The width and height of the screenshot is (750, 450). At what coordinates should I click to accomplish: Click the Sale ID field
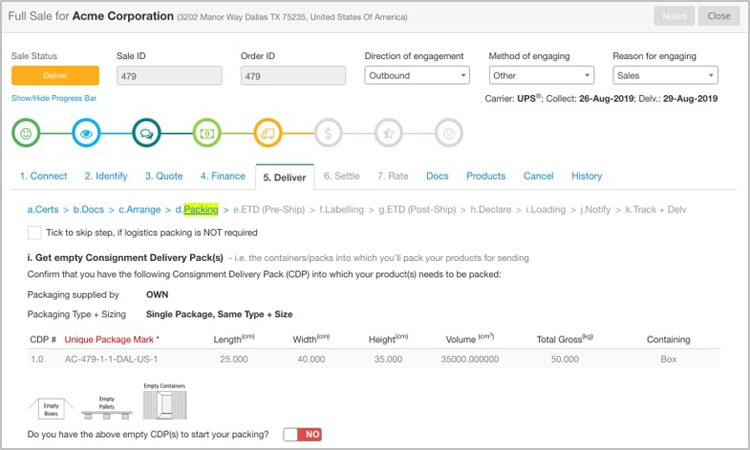(x=169, y=76)
